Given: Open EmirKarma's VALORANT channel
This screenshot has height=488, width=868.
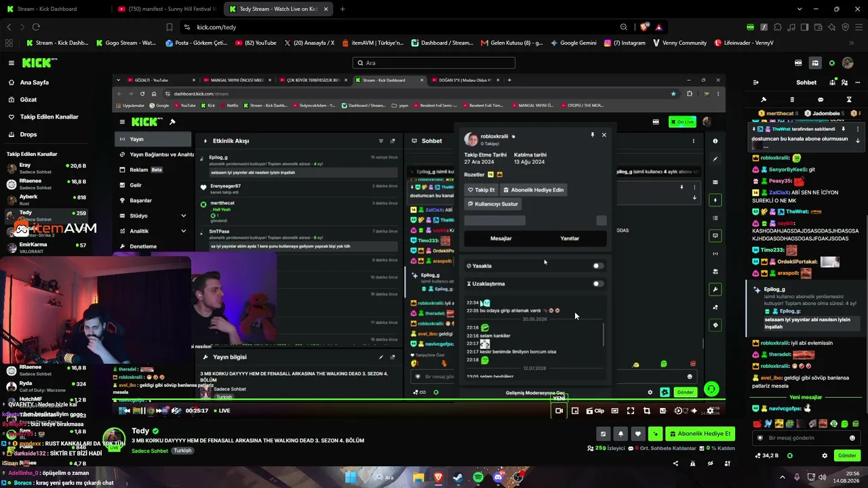Looking at the screenshot, I should [x=46, y=247].
